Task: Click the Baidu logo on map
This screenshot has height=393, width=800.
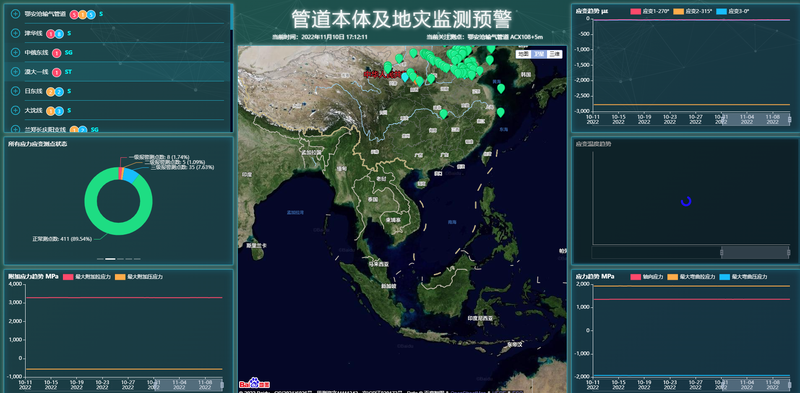Action: 255,383
